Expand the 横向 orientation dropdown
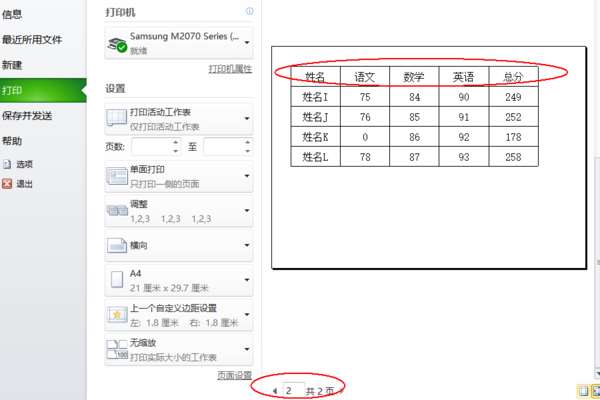 point(247,245)
